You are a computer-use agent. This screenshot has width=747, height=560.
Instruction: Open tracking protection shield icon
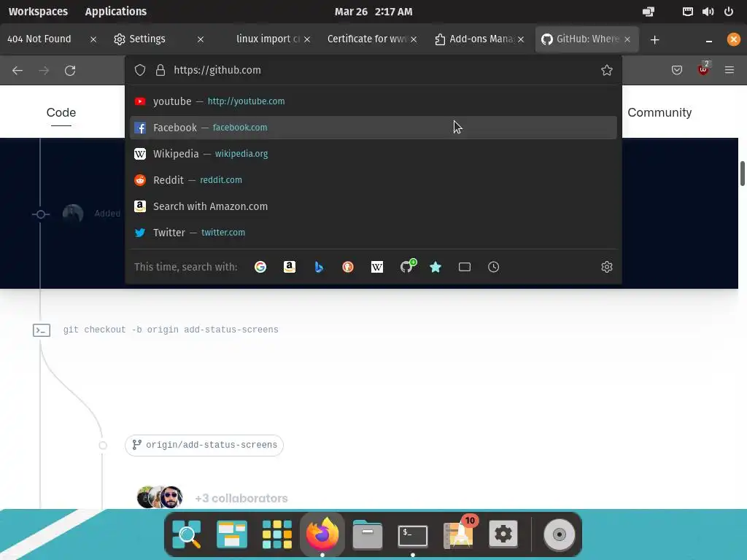[139, 70]
